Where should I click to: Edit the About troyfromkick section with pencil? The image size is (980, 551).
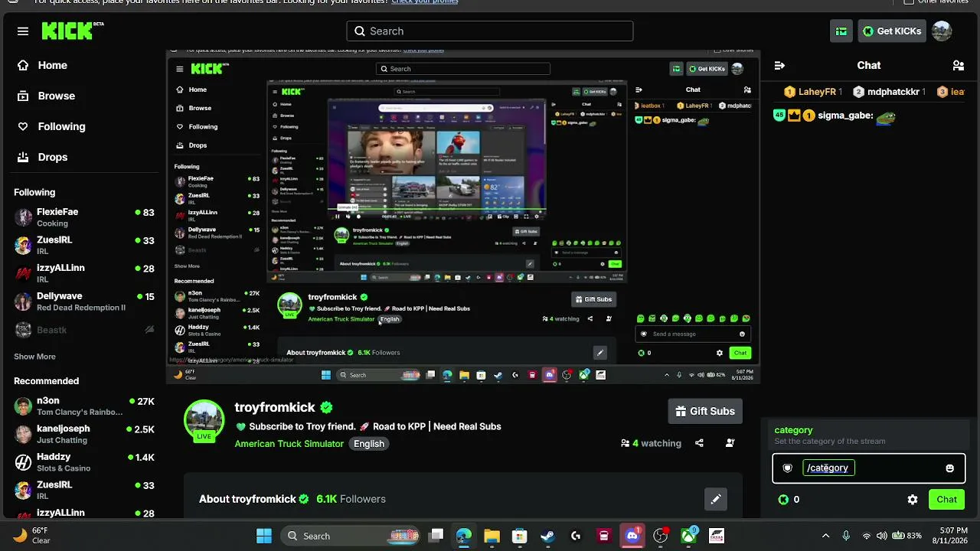[716, 499]
